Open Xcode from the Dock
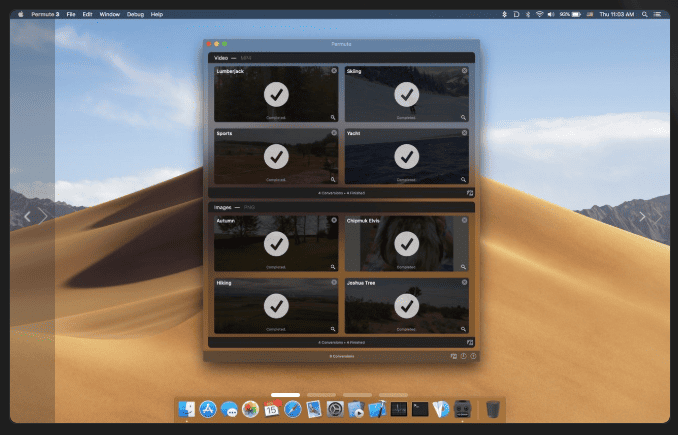Image resolution: width=678 pixels, height=435 pixels. (x=377, y=409)
